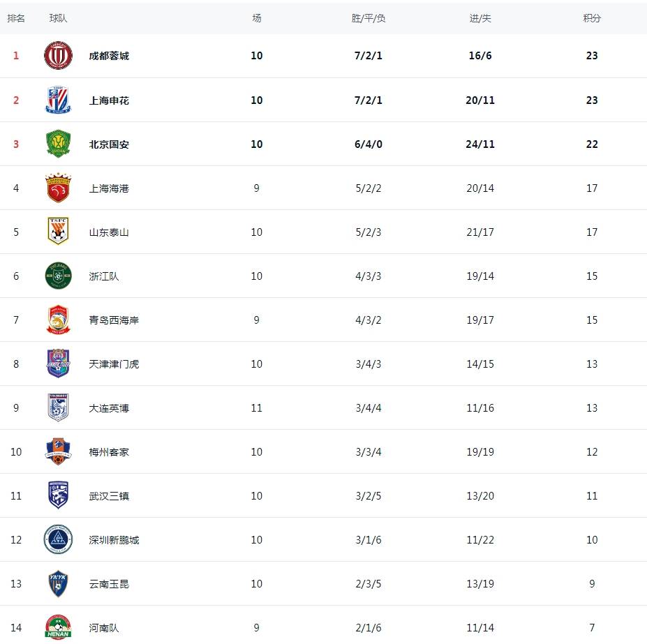Click the 北京国安 team name
647x644 pixels.
(109, 144)
